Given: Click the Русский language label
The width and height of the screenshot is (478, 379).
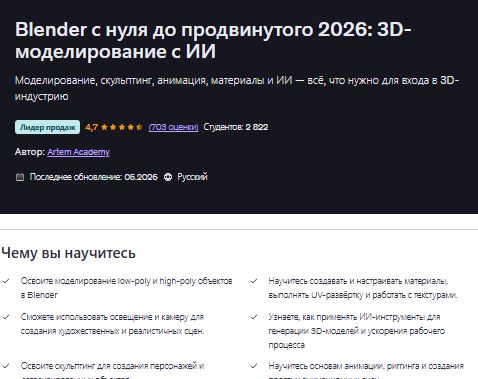Looking at the screenshot, I should (192, 177).
